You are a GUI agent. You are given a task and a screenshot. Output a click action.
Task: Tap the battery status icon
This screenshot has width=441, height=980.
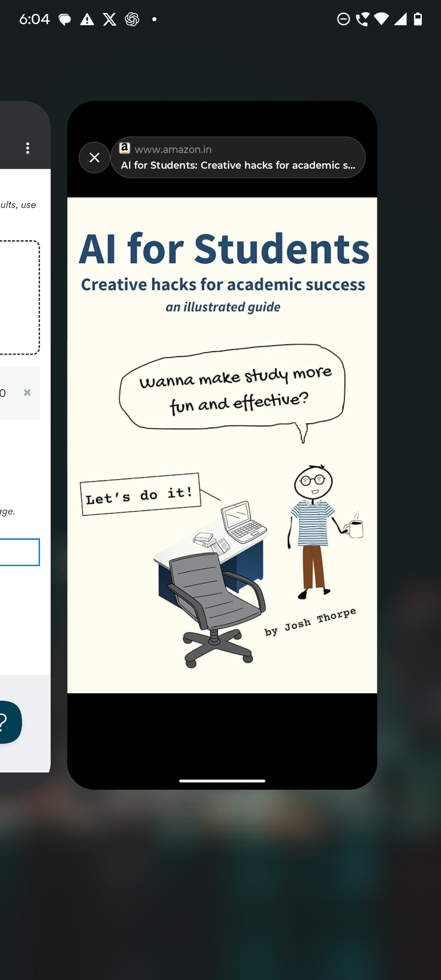(x=418, y=19)
